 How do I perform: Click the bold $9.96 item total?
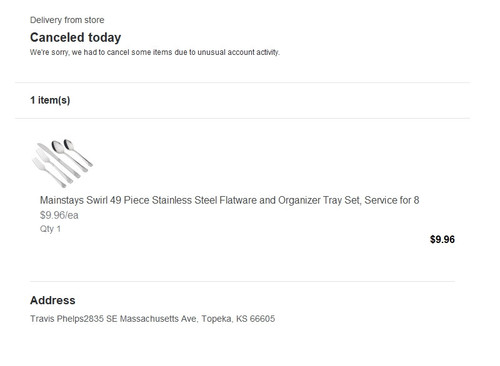[442, 239]
